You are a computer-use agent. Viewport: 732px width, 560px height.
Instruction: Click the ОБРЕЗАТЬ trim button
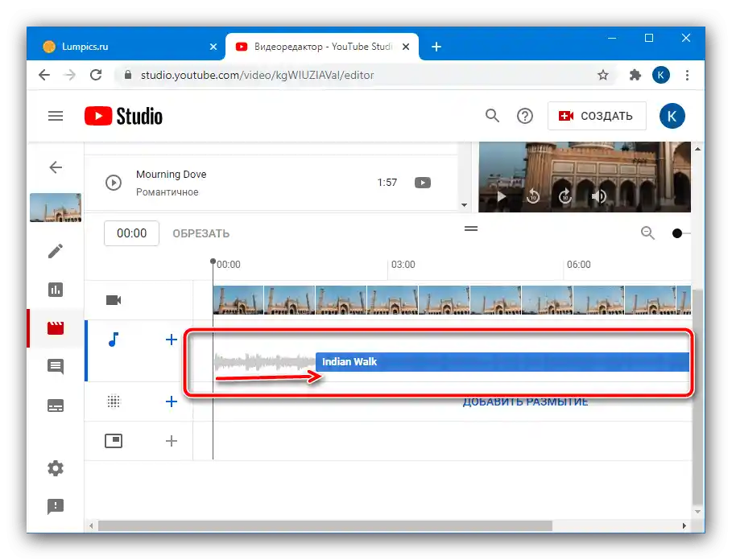(201, 233)
